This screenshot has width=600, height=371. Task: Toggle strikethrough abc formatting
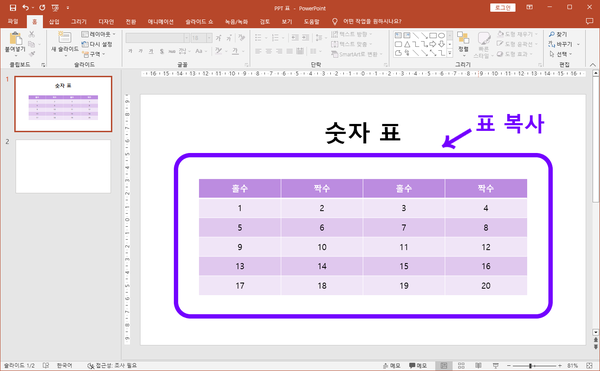(x=172, y=51)
